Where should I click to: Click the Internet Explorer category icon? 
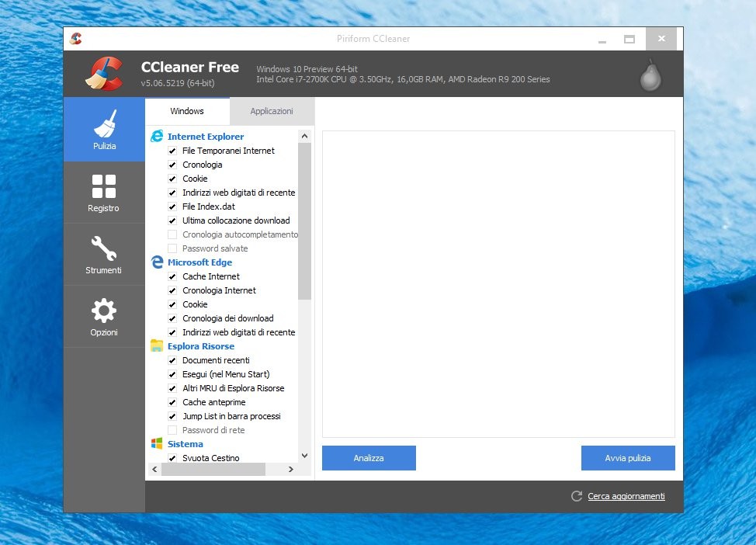tap(157, 137)
